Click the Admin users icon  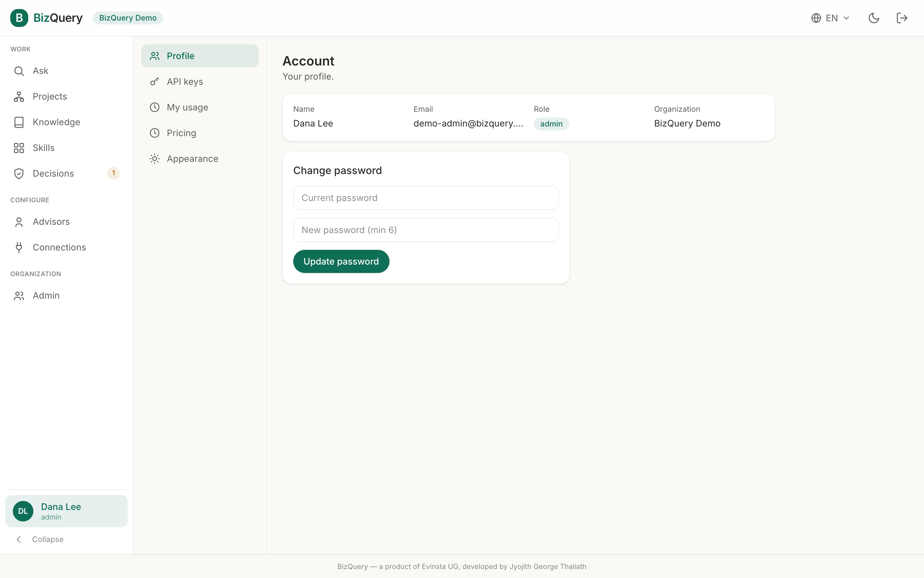tap(19, 296)
